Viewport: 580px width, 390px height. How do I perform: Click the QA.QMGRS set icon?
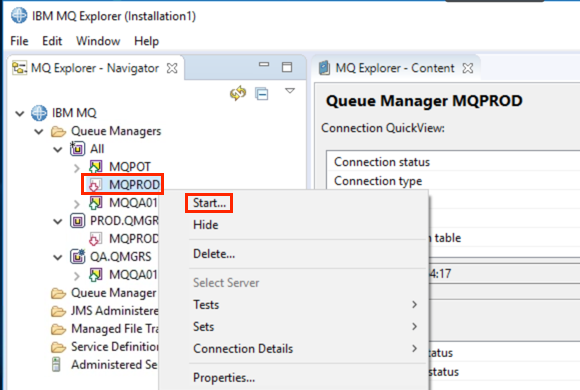(x=78, y=256)
